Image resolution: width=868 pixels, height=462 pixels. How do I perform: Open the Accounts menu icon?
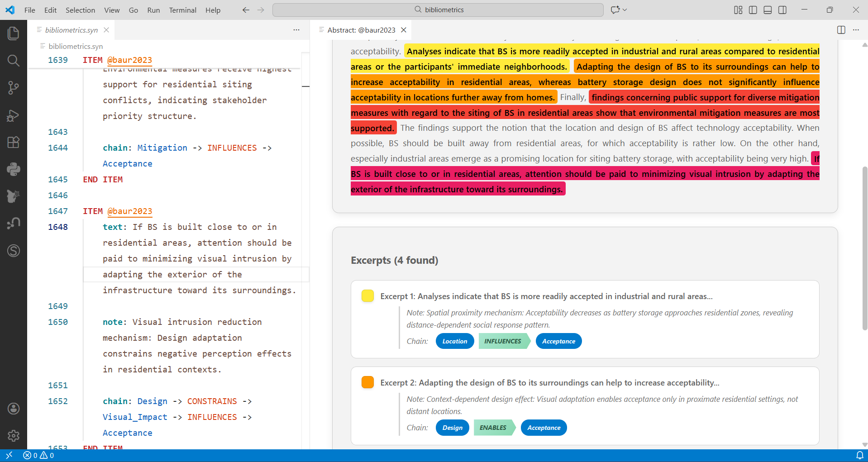(x=14, y=409)
